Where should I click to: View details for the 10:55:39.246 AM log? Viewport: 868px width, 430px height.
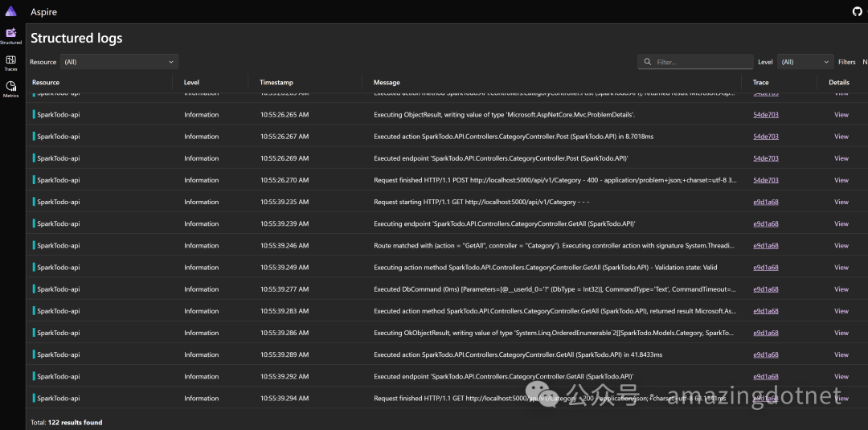pos(841,246)
